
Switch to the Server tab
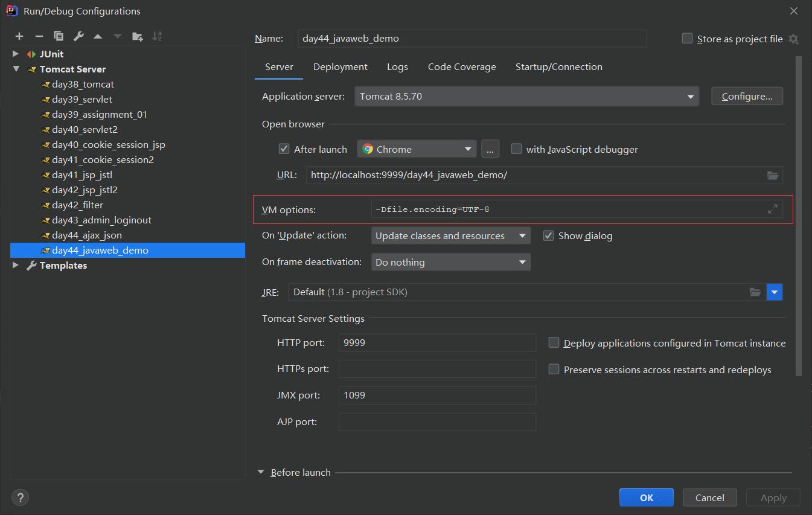(x=279, y=67)
